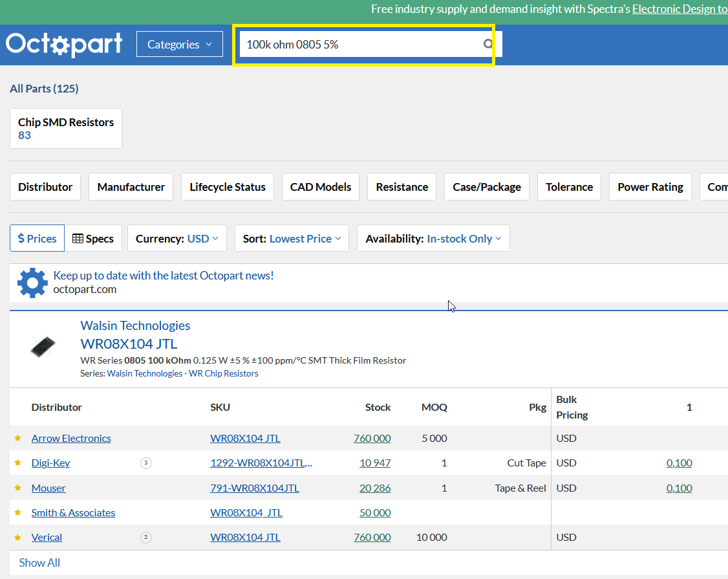Image resolution: width=728 pixels, height=579 pixels.
Task: Click the star beside Mouser distributor
Action: [18, 488]
